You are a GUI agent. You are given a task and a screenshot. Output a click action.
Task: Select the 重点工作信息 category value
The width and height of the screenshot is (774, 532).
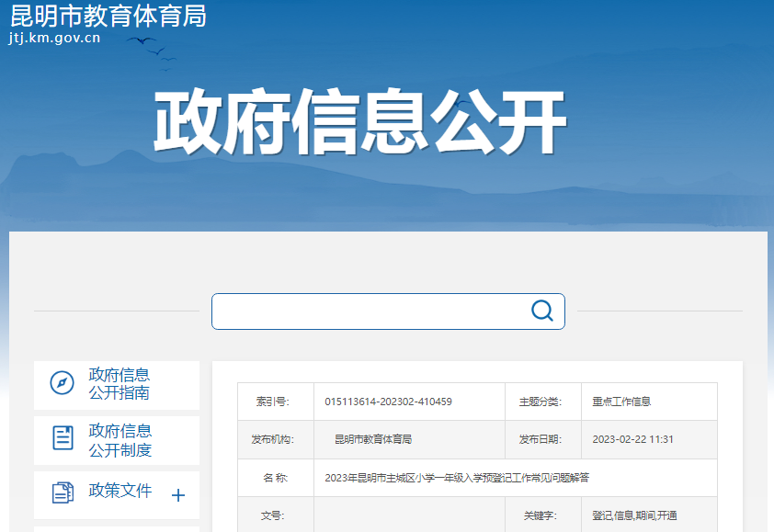621,402
